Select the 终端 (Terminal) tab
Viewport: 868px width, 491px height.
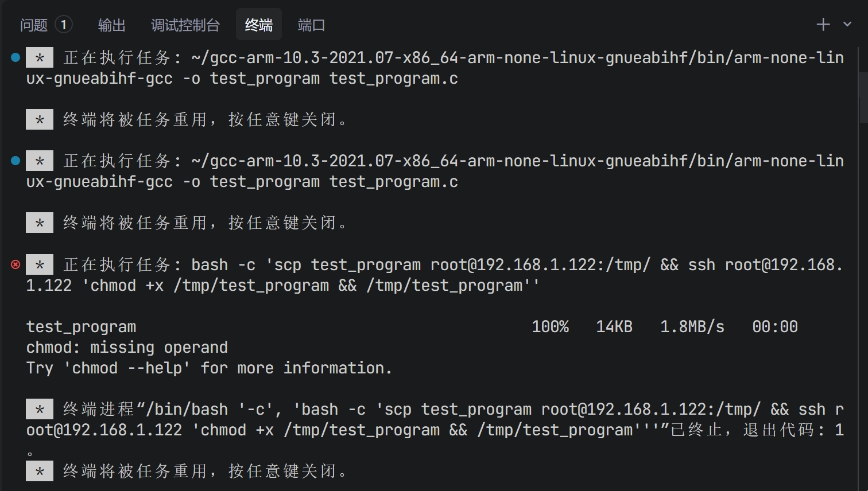258,25
